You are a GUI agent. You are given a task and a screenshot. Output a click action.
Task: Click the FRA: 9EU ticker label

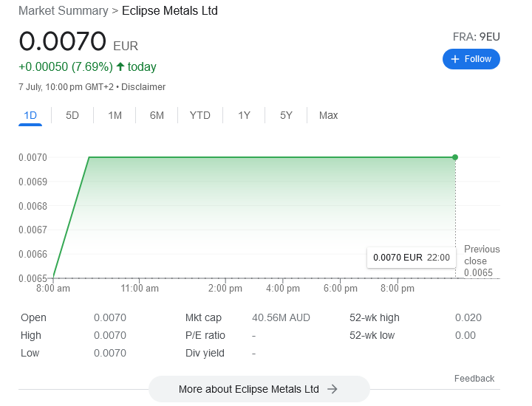477,37
